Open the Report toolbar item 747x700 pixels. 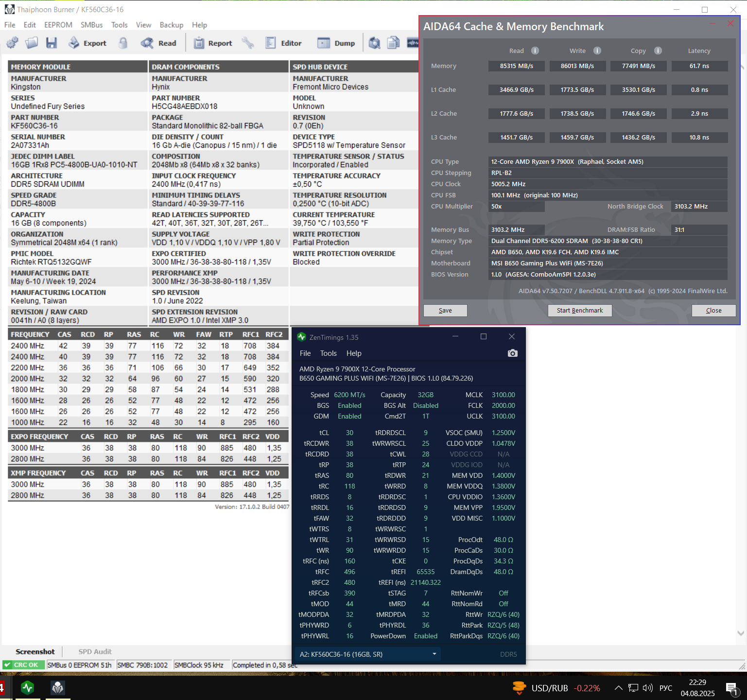click(213, 43)
